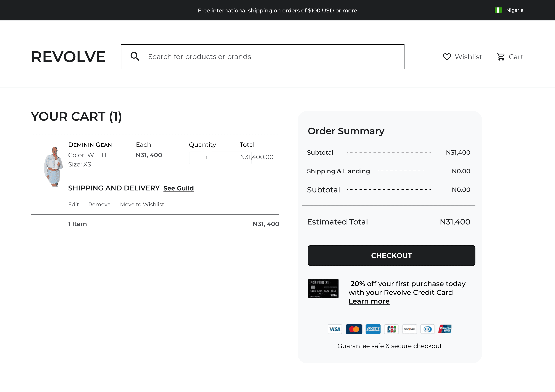Click the Visa payment logo

tap(335, 329)
